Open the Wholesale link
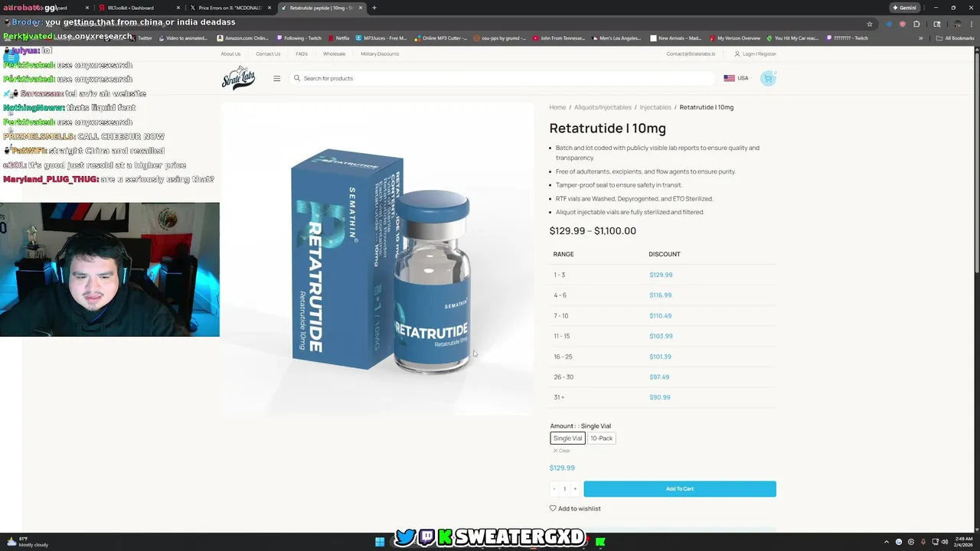Viewport: 980px width, 551px height. (x=334, y=54)
